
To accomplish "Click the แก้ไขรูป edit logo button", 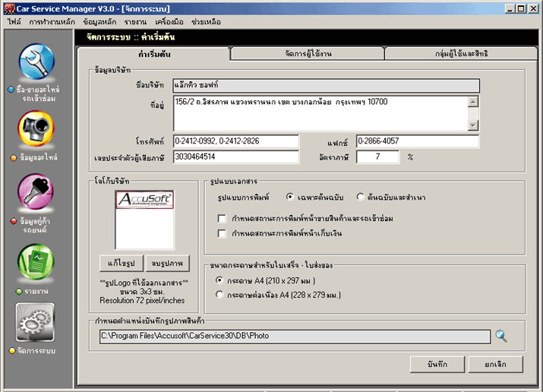I will click(122, 263).
